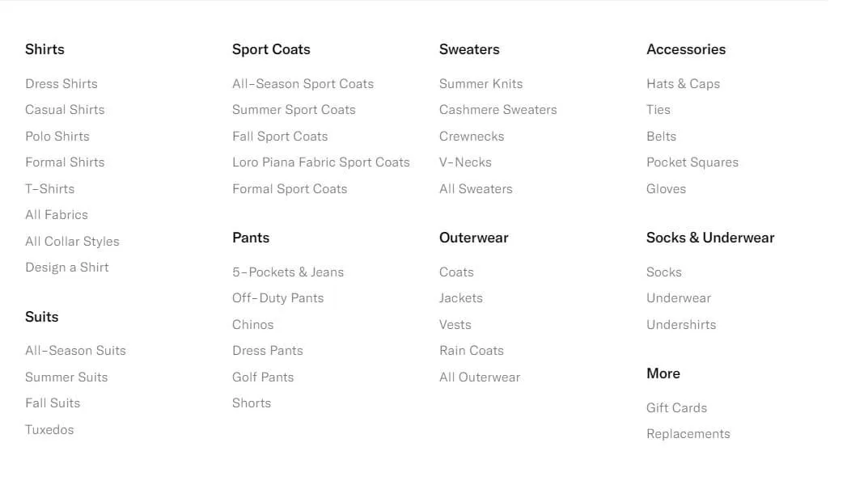Open Design a Shirt
Image resolution: width=868 pixels, height=489 pixels.
point(67,267)
